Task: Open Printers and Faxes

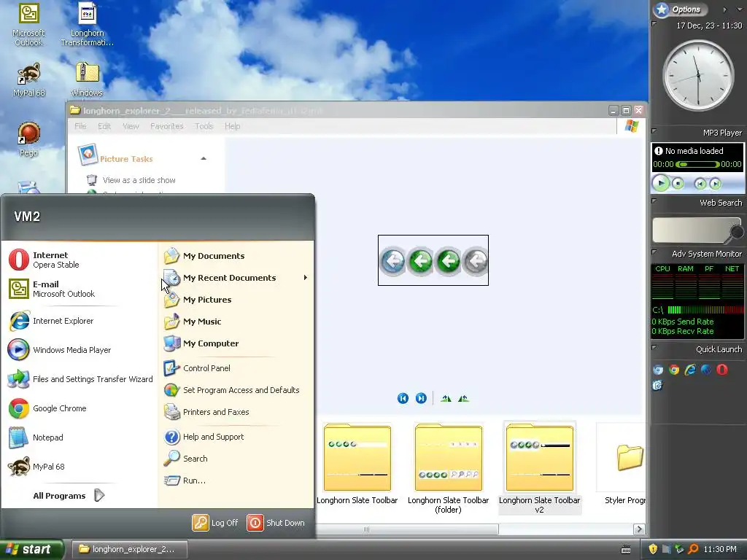Action: pyautogui.click(x=236, y=412)
